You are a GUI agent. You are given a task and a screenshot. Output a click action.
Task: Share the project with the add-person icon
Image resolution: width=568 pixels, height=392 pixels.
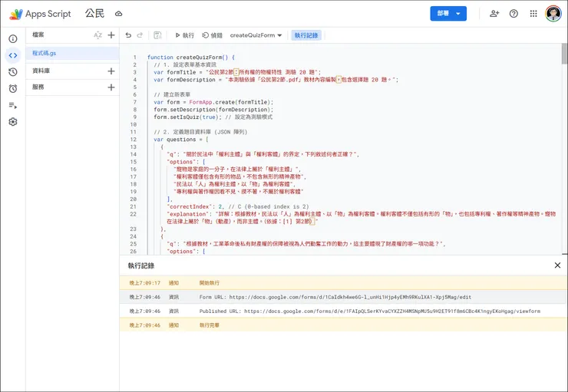(494, 14)
